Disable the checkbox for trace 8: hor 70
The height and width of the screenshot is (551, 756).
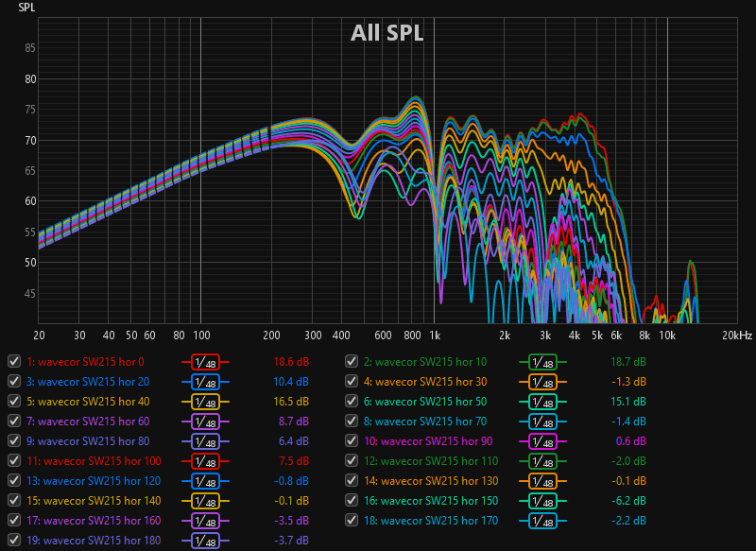pyautogui.click(x=352, y=421)
